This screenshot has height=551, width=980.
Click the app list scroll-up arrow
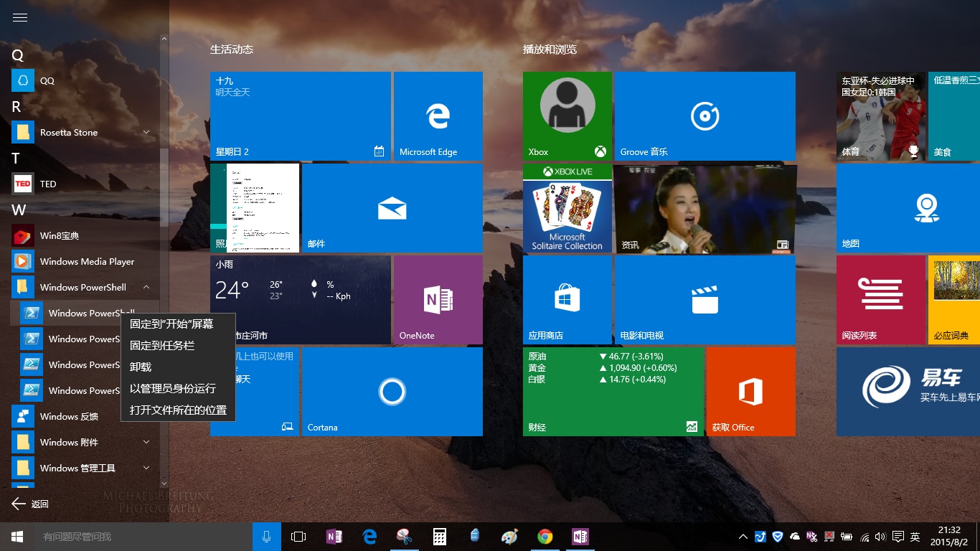click(x=164, y=39)
